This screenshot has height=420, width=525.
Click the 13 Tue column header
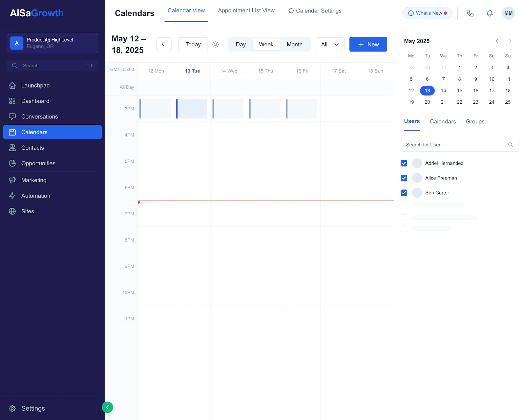tap(192, 71)
